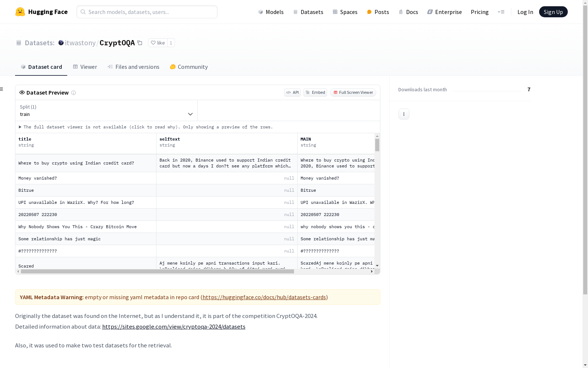This screenshot has height=368, width=588.
Task: Open Docs in the top navigation
Action: click(408, 12)
